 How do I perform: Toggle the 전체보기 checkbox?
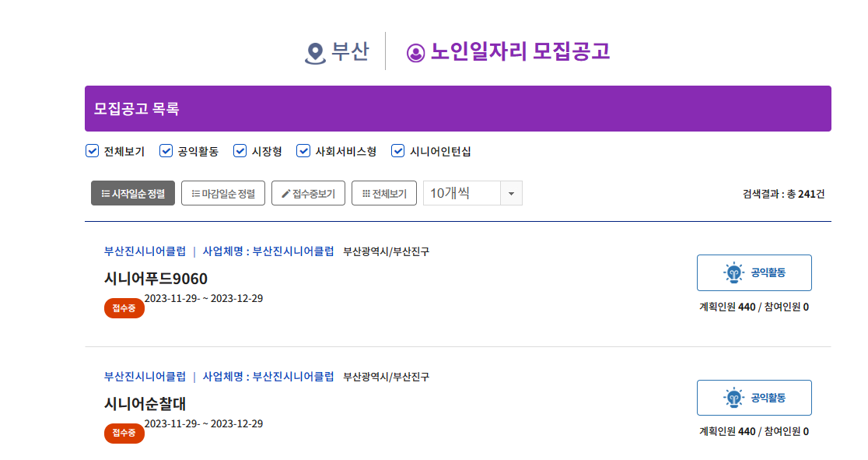point(92,151)
